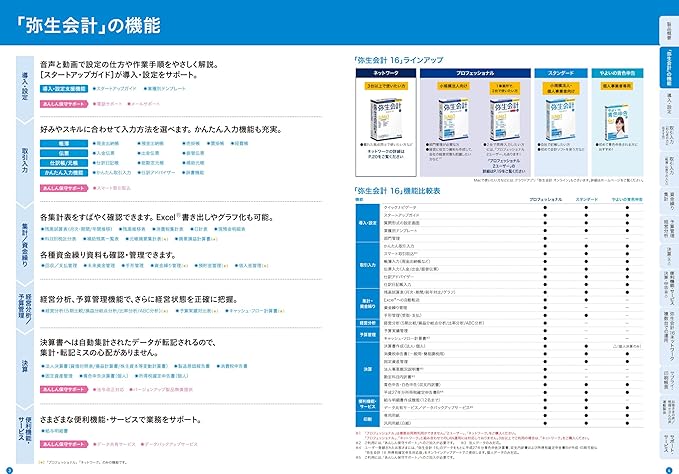Screen dimensions: 679x474
Task: Click the 伝票 blue badge
Action: (x=64, y=153)
